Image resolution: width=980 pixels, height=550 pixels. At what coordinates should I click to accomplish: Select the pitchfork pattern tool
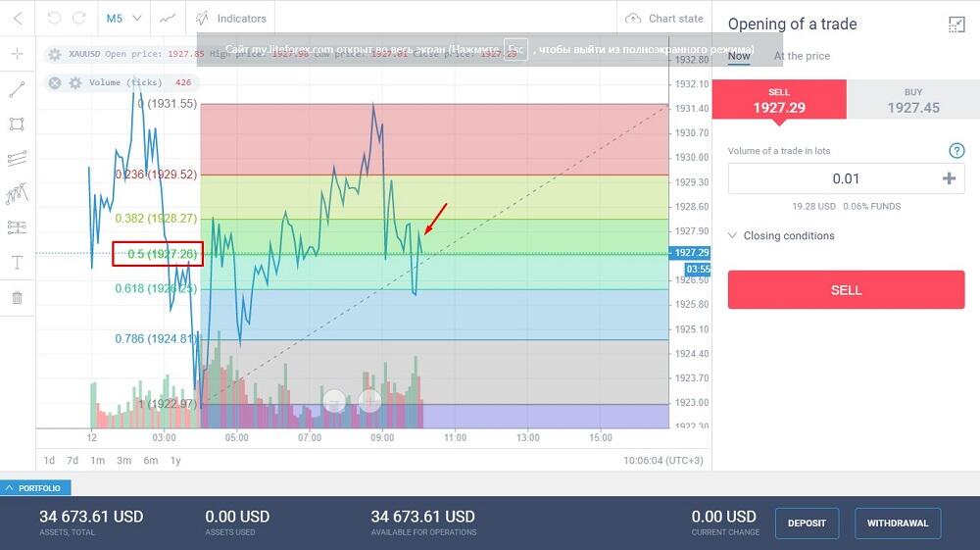(x=17, y=194)
